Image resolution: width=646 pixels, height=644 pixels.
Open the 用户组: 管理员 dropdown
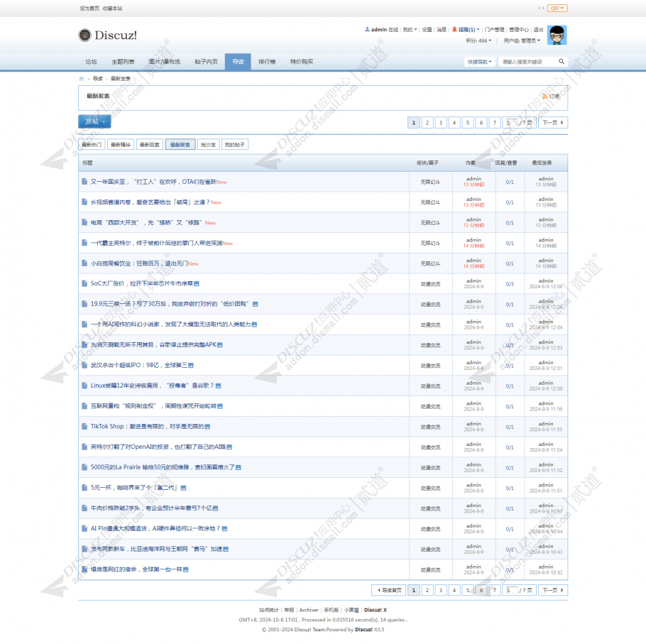click(522, 40)
